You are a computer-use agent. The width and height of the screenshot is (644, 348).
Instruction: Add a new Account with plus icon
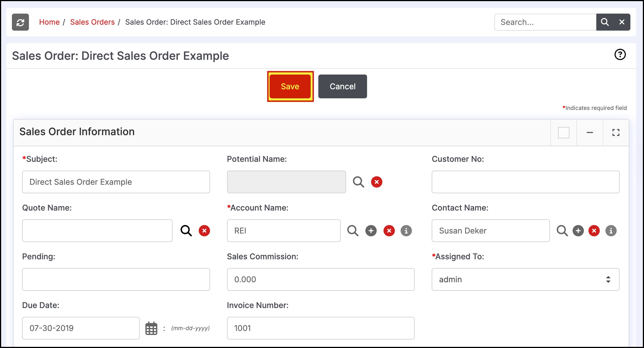(x=371, y=231)
